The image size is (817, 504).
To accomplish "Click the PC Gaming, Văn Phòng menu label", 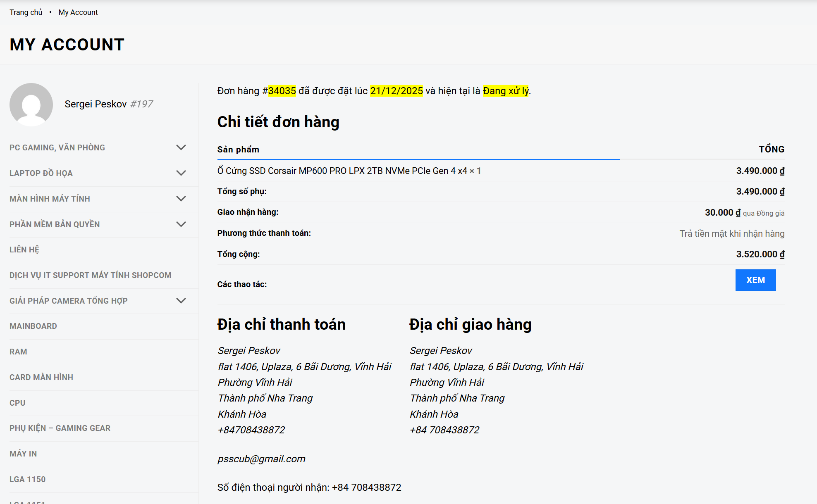I will coord(57,147).
